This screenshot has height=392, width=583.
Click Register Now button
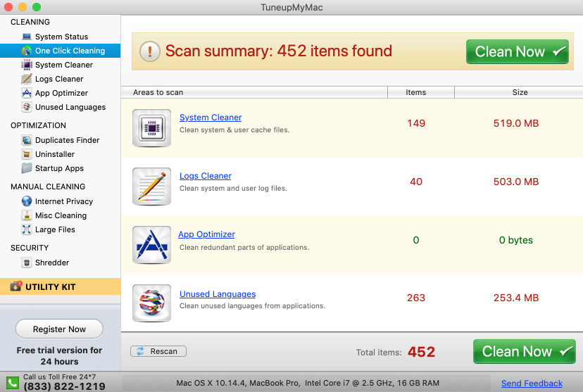[x=59, y=329]
